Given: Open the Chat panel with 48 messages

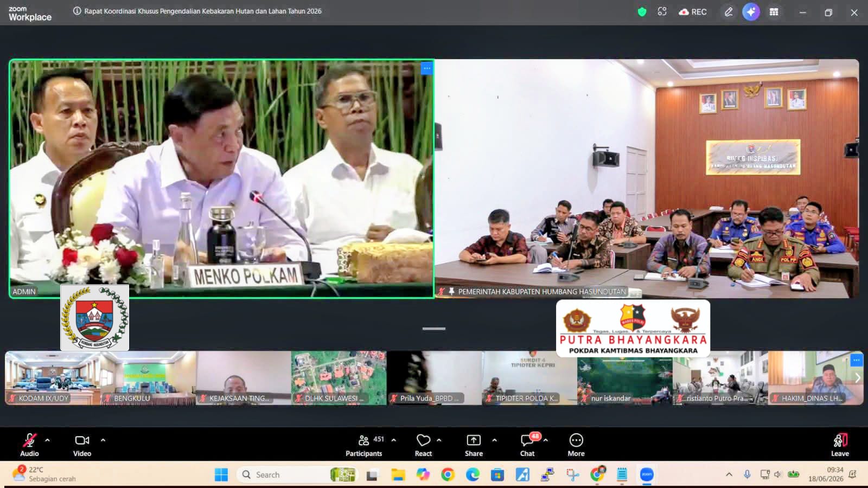Looking at the screenshot, I should pyautogui.click(x=528, y=445).
